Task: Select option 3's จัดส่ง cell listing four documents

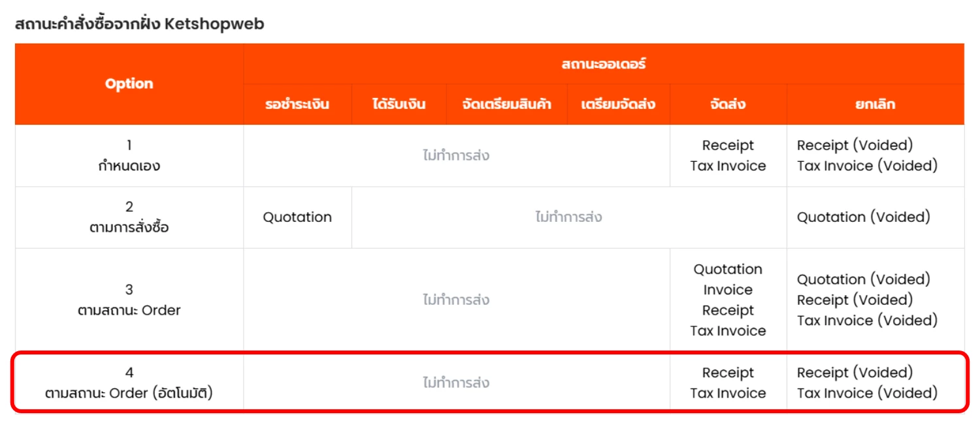Action: [x=728, y=300]
